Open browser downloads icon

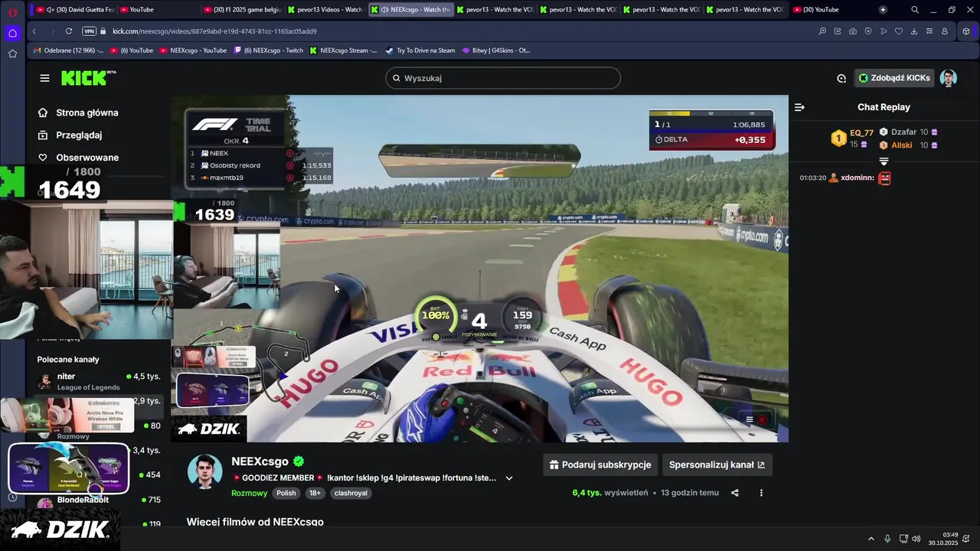(914, 31)
